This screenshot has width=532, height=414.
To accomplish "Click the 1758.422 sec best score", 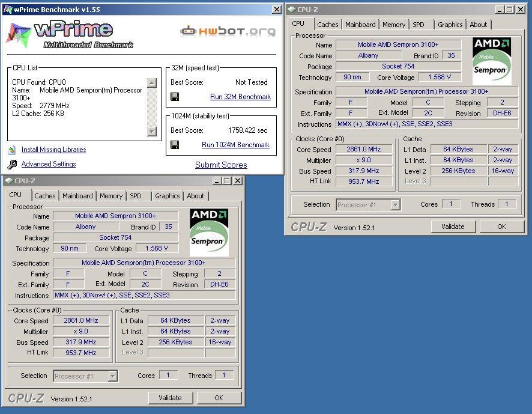I will (x=247, y=130).
